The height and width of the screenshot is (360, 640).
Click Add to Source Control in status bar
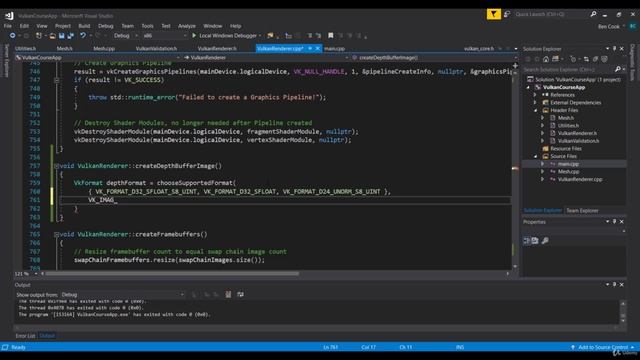(x=603, y=347)
